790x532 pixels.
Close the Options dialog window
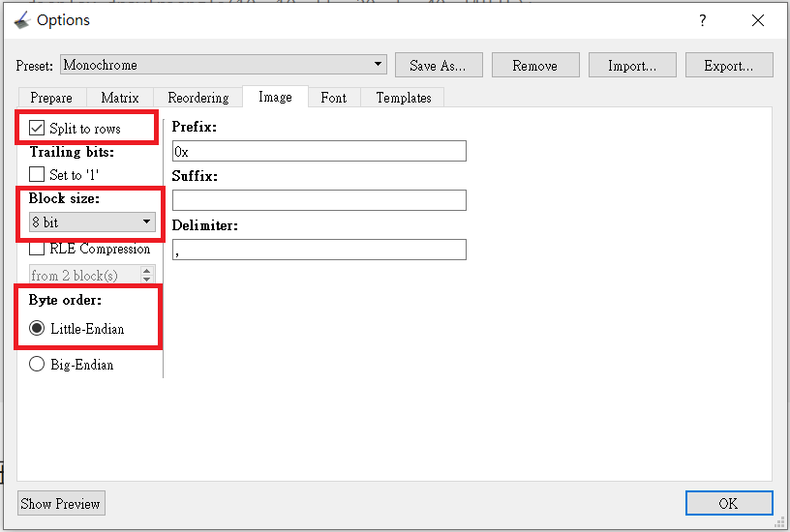point(757,20)
